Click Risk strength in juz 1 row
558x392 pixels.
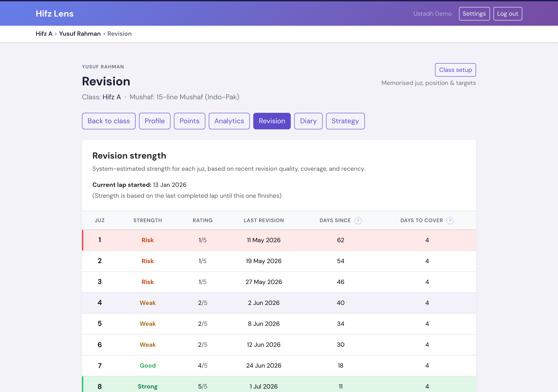148,240
